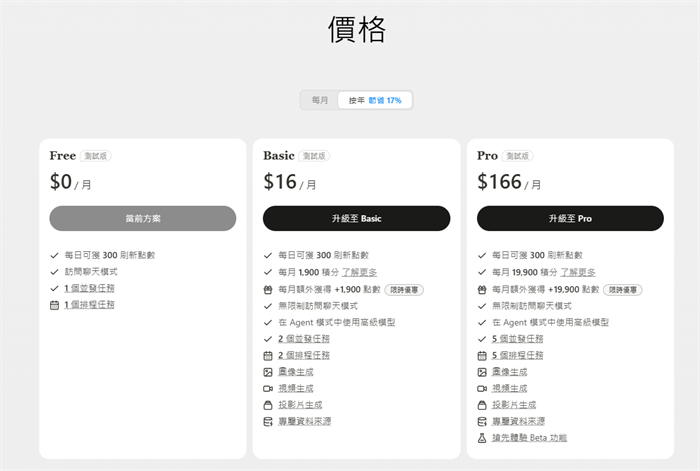Viewport: 700px width, 471px height.
Task: Open 圖像生成 link in Pro plan
Action: pyautogui.click(x=509, y=372)
